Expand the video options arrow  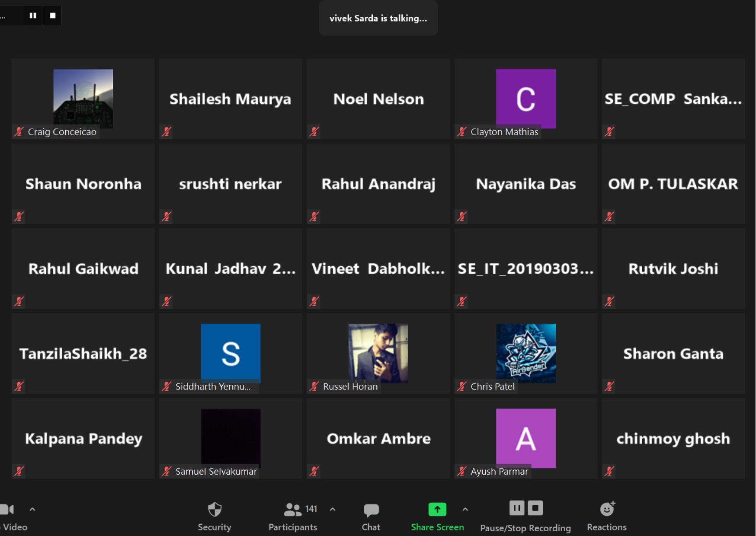click(x=32, y=509)
